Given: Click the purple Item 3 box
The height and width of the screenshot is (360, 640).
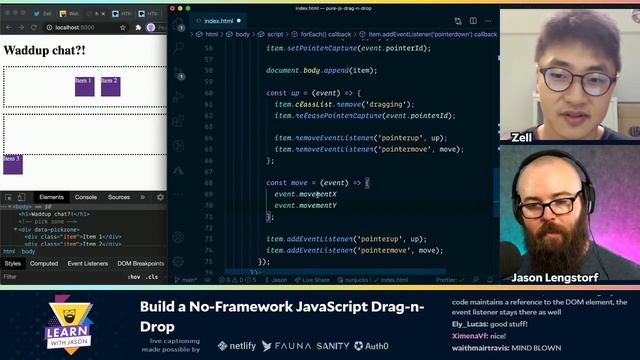Looking at the screenshot, I should pyautogui.click(x=13, y=164).
